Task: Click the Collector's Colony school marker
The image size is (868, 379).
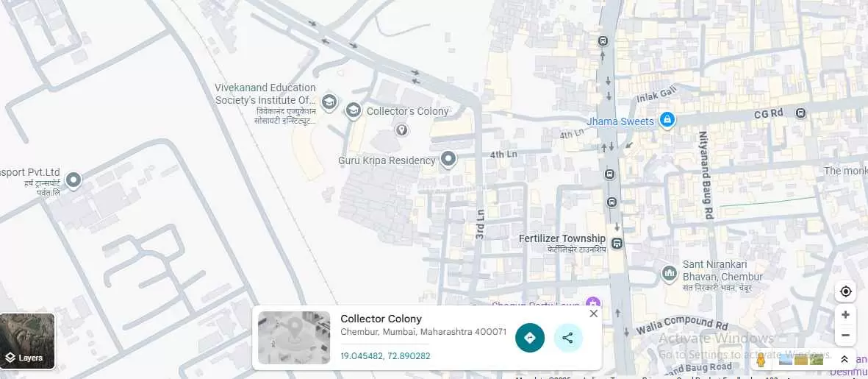Action: 354,110
